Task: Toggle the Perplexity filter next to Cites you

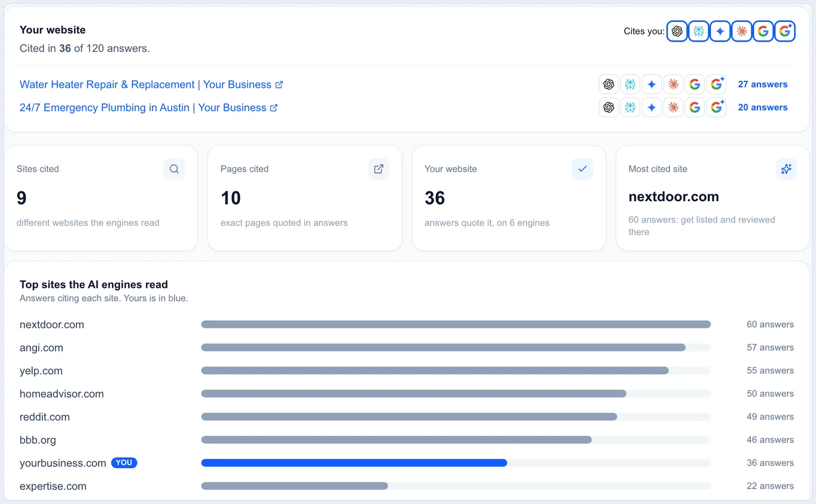Action: point(699,31)
